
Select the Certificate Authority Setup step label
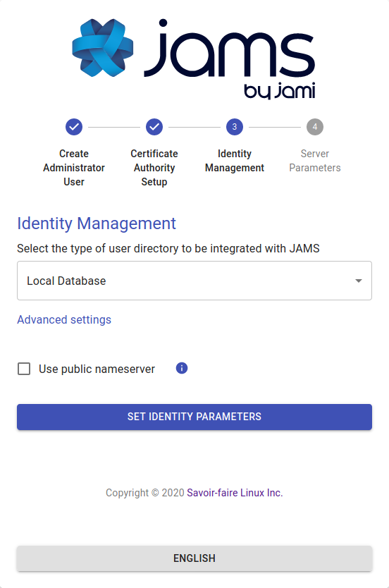point(154,168)
